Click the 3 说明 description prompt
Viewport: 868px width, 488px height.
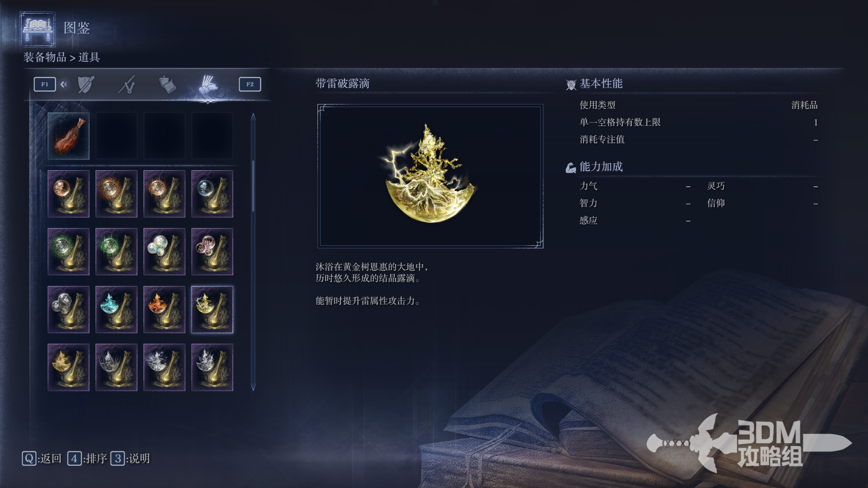pyautogui.click(x=130, y=459)
